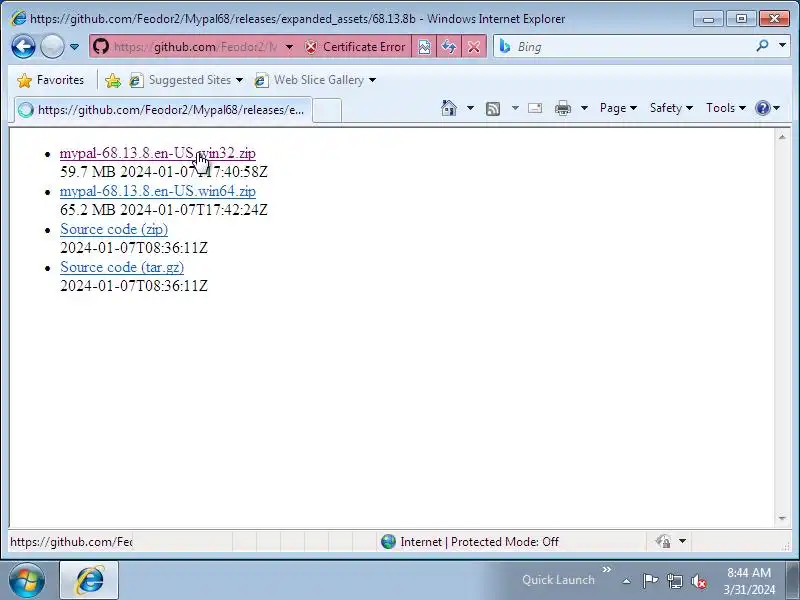Open the recent pages dropdown arrow
The width and height of the screenshot is (800, 600).
coord(74,47)
